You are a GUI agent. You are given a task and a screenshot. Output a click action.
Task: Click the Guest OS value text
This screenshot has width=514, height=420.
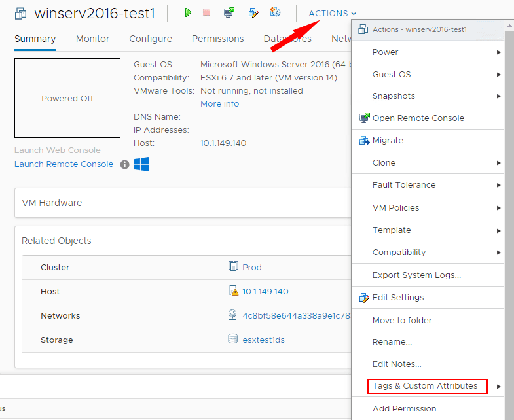click(276, 65)
